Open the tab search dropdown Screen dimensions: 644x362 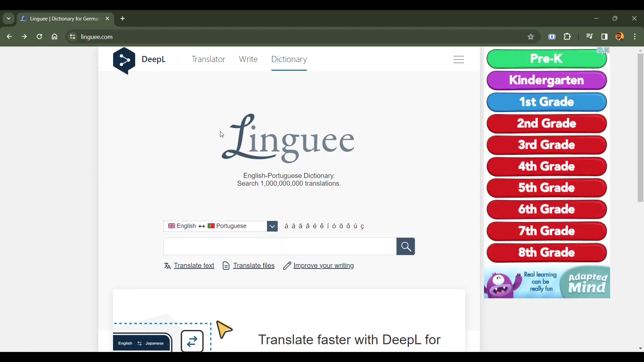pyautogui.click(x=8, y=18)
